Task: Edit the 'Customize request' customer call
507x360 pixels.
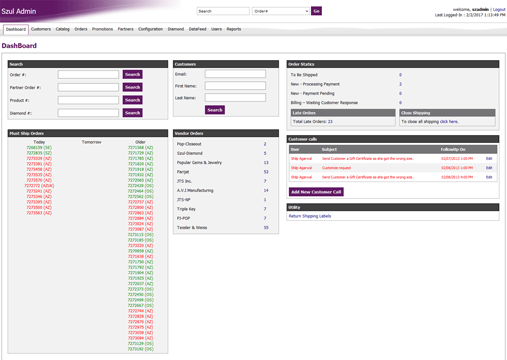Action: (x=489, y=168)
